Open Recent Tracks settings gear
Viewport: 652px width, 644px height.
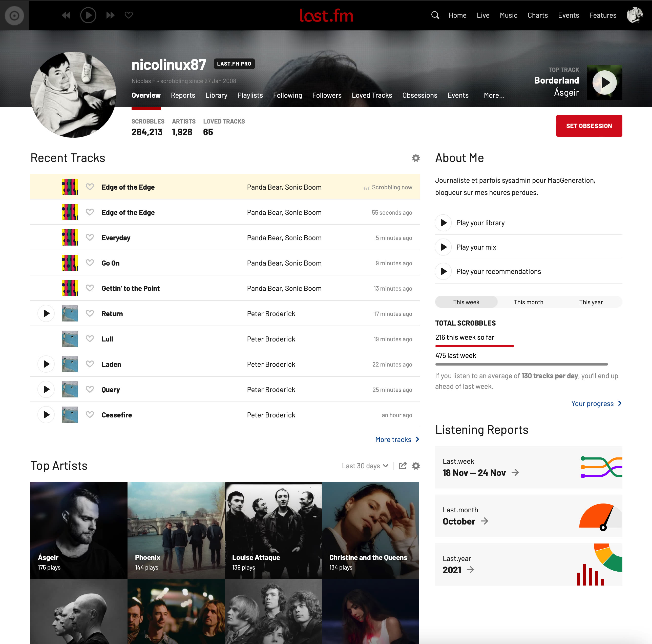pyautogui.click(x=416, y=158)
